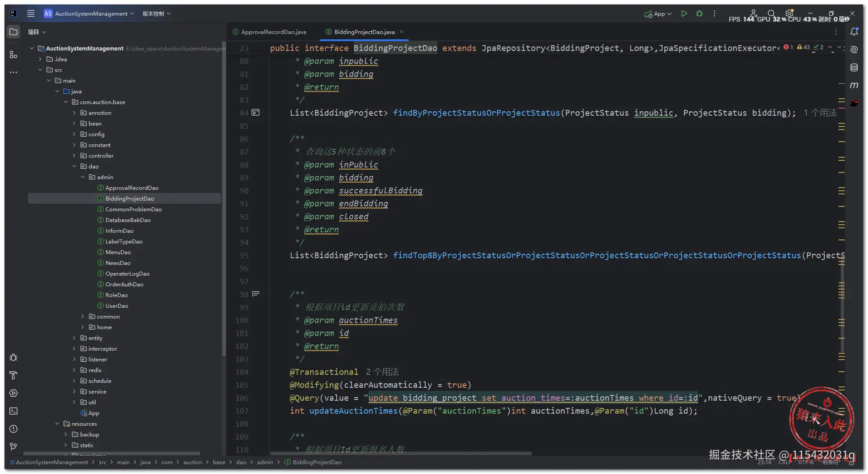The width and height of the screenshot is (868, 474).
Task: Switch to the ApprovalRecordDao.java tab
Action: tap(269, 32)
